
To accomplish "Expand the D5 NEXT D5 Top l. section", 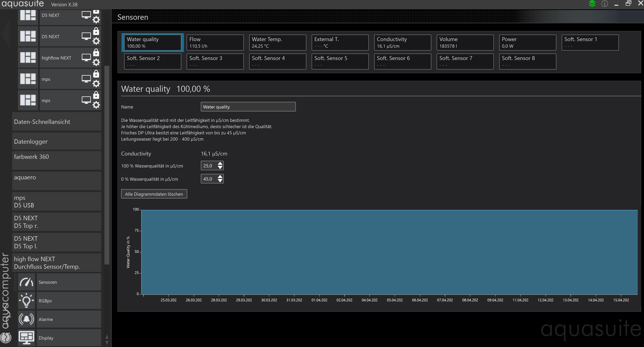I will 56,242.
